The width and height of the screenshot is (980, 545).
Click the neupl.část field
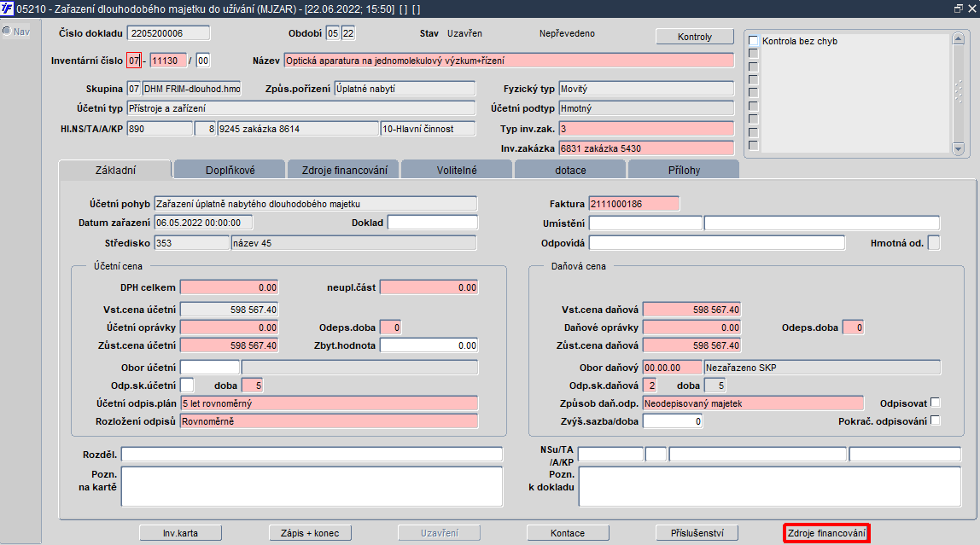coord(429,287)
